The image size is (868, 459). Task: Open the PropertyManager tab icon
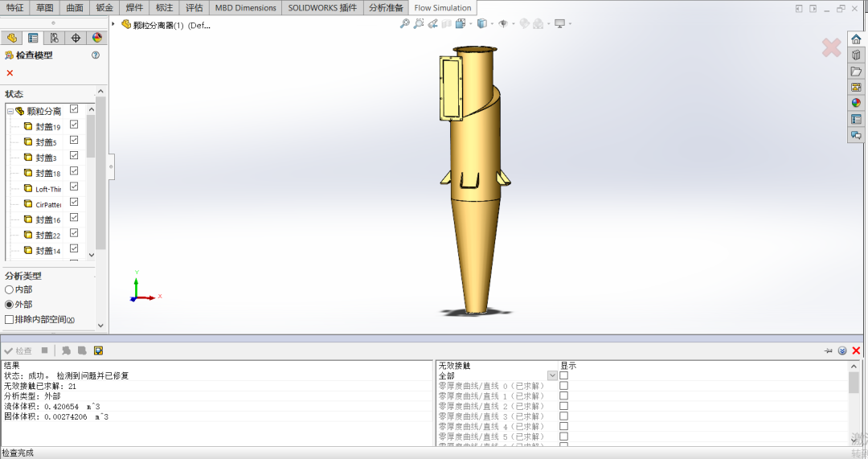(33, 38)
